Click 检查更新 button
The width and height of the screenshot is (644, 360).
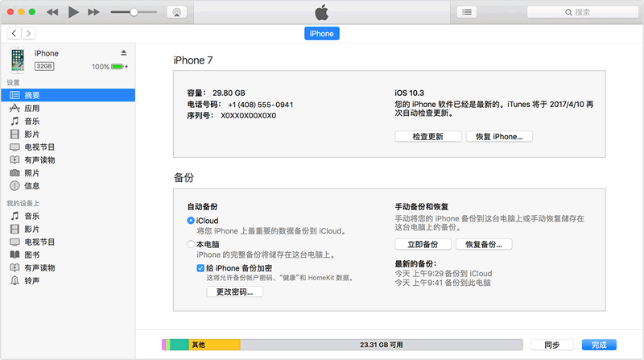427,137
